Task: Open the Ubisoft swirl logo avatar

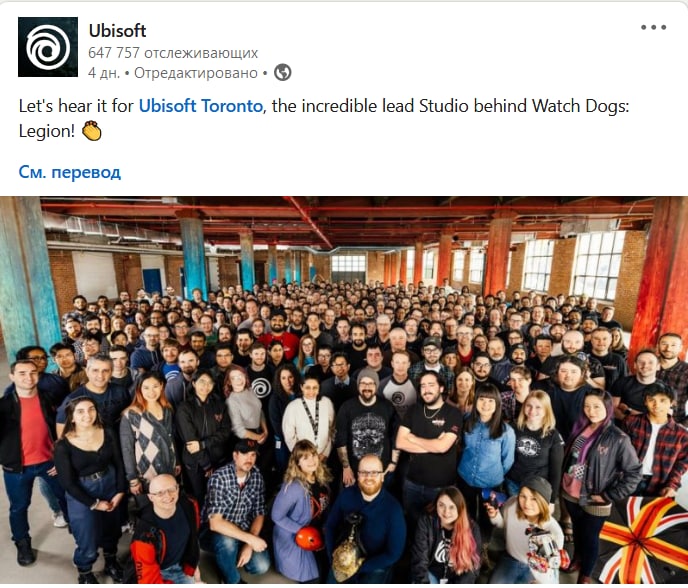Action: click(48, 47)
